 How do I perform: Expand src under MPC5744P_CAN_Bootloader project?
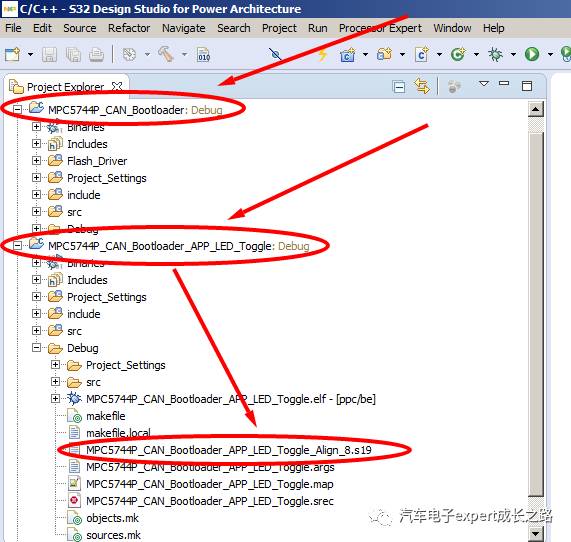[36, 211]
